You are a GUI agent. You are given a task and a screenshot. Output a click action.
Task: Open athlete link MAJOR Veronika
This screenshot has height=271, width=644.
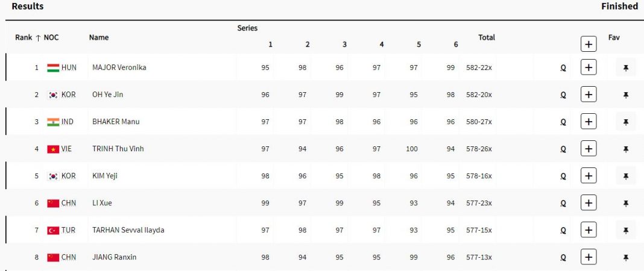tap(119, 67)
